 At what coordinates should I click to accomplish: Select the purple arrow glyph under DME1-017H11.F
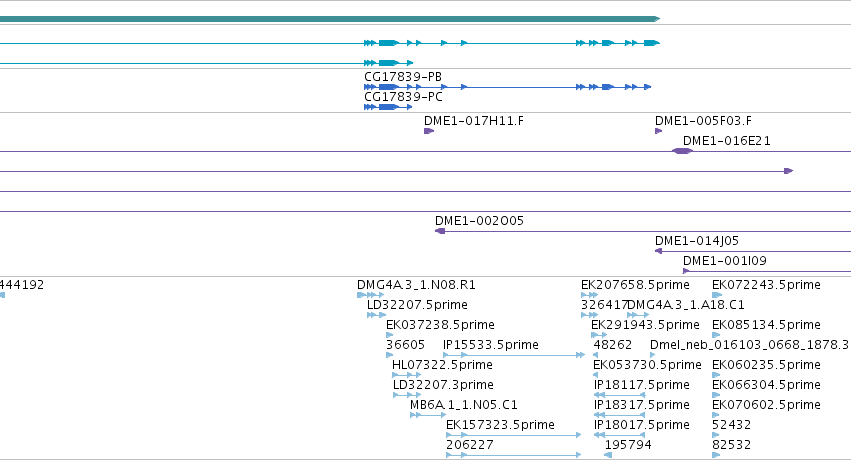(429, 131)
